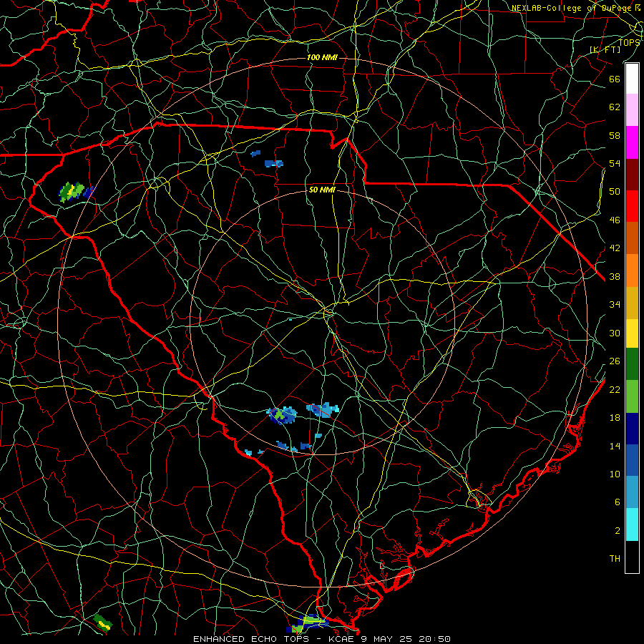Click the legend value "14"

tap(615, 446)
